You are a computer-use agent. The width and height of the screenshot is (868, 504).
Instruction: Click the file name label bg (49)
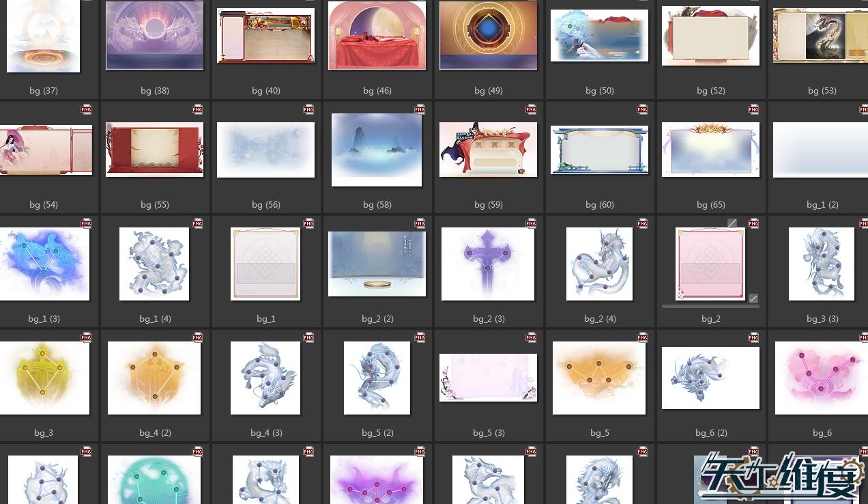click(x=488, y=91)
